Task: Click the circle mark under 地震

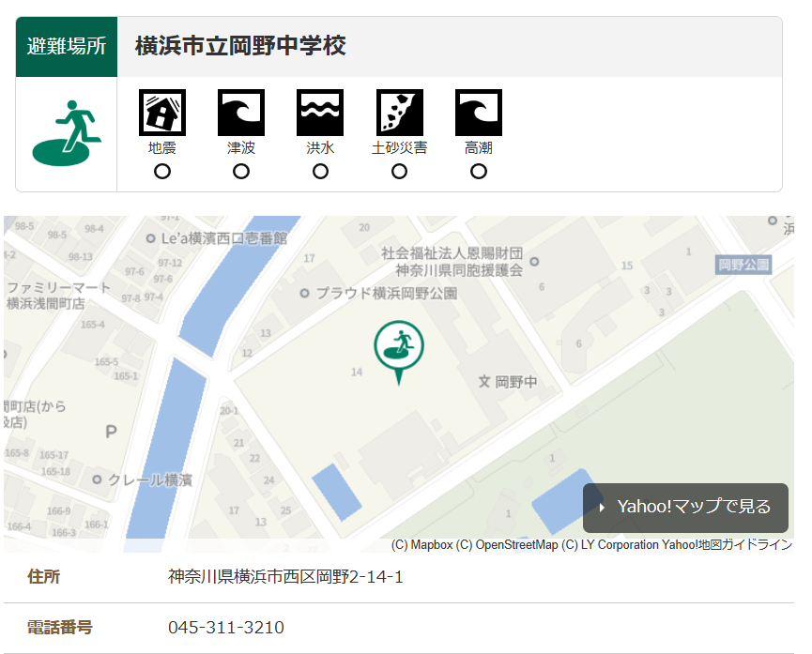Action: pyautogui.click(x=162, y=172)
